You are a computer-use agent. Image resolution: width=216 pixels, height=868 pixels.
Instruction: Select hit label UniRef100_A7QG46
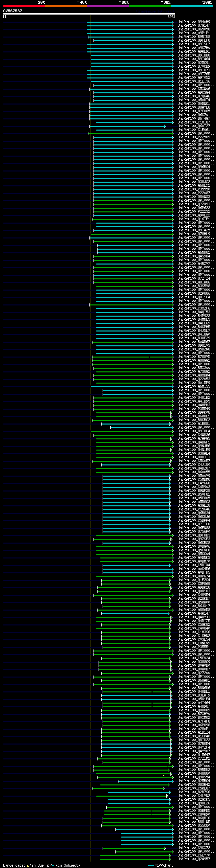click(194, 96)
